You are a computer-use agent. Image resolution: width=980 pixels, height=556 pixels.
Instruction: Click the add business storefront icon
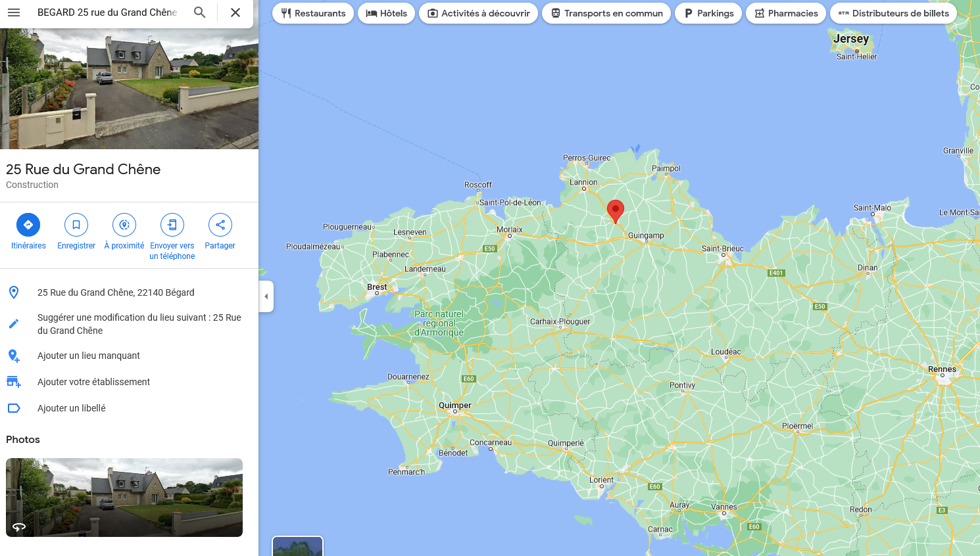tap(14, 382)
